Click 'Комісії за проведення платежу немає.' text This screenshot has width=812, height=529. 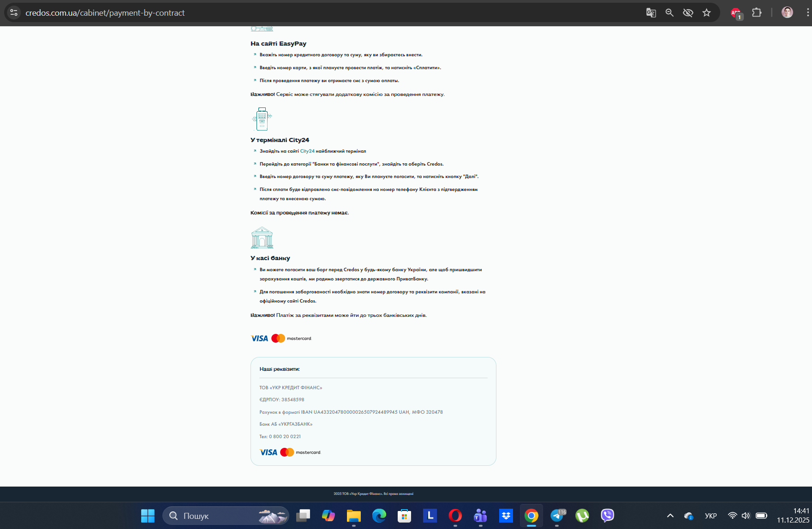(x=300, y=213)
